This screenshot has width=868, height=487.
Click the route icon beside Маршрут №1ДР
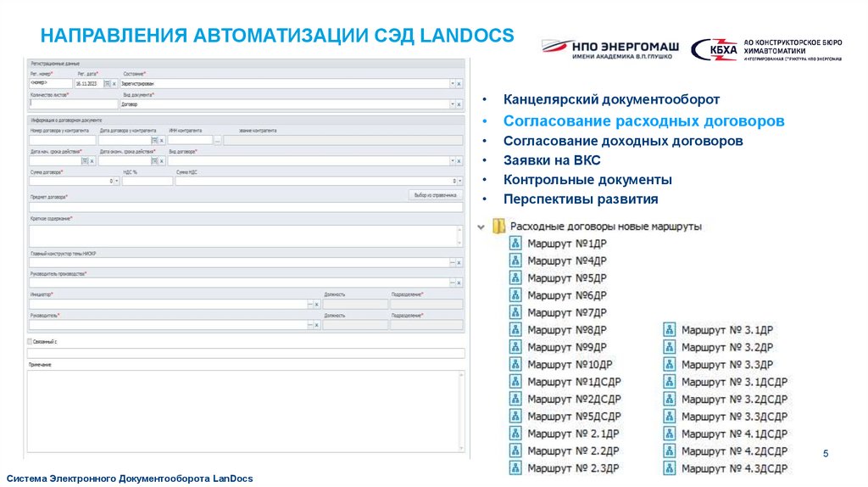tap(515, 243)
